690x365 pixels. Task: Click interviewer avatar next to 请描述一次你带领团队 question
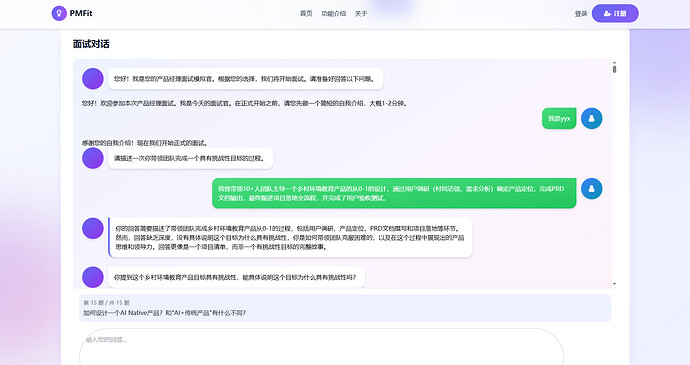(93, 158)
